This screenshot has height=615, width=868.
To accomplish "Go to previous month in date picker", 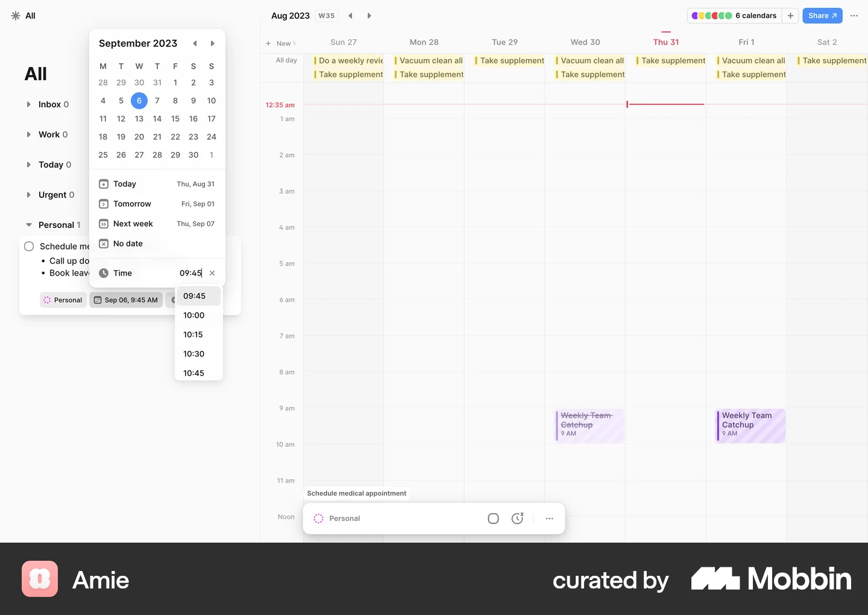I will (195, 43).
